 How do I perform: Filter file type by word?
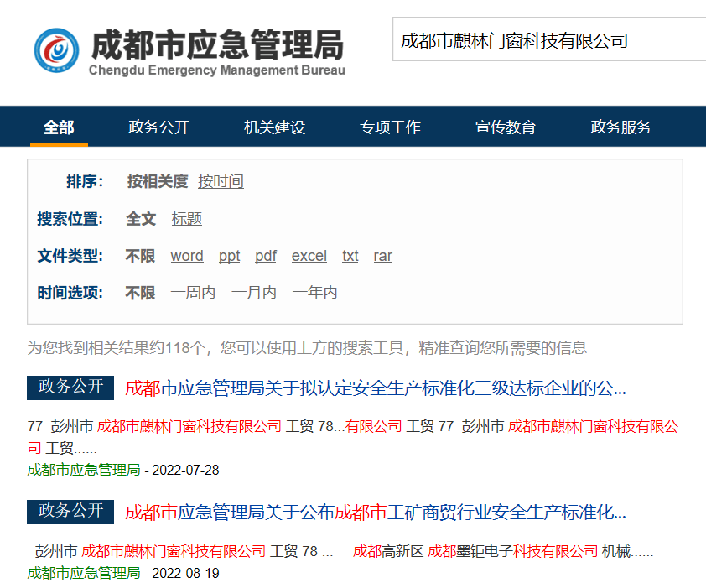click(x=187, y=256)
